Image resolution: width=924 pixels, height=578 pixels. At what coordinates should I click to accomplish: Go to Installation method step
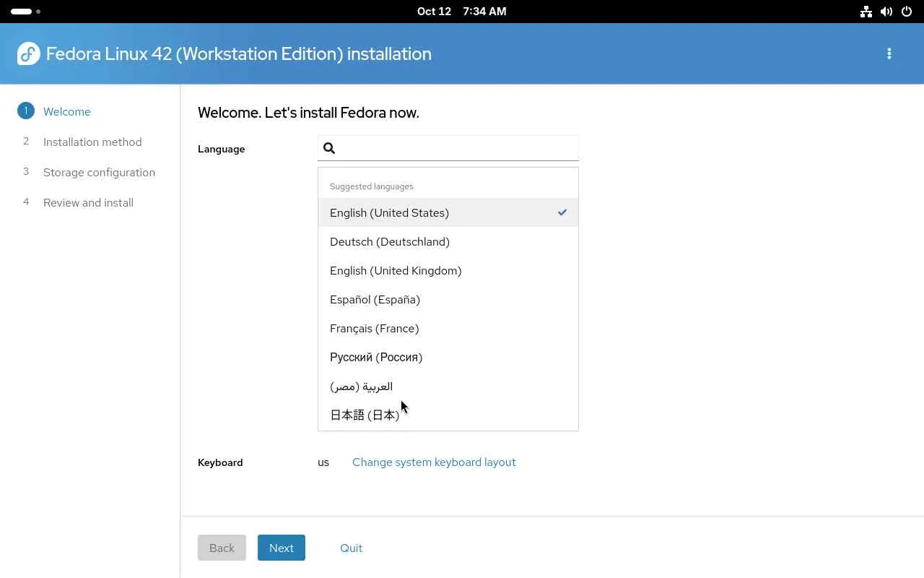click(x=92, y=142)
